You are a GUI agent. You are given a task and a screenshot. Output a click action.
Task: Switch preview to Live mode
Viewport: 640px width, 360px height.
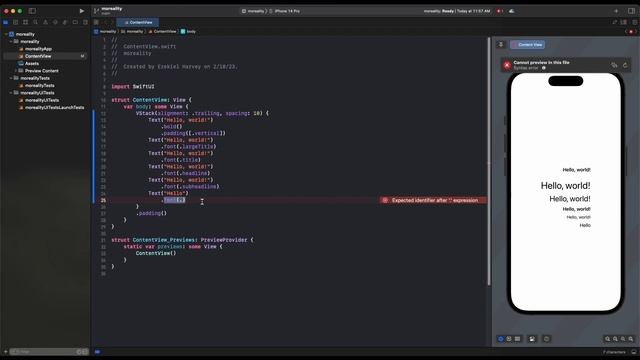coord(501,339)
